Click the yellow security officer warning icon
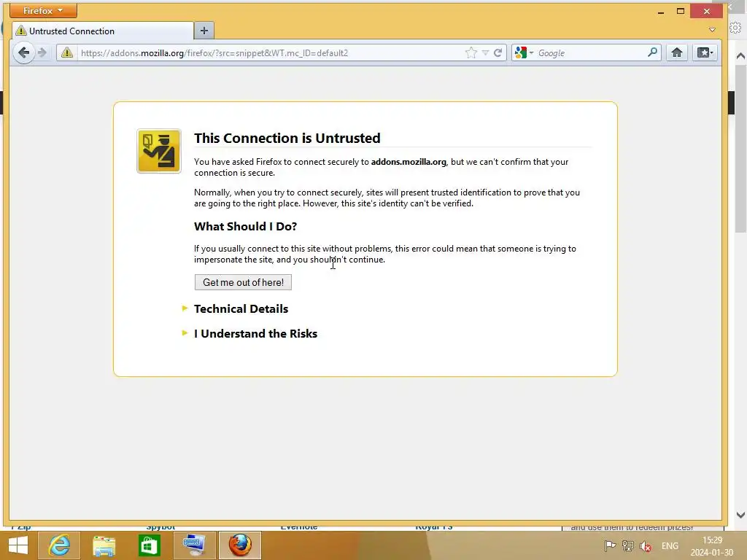The height and width of the screenshot is (560, 747). (x=158, y=151)
